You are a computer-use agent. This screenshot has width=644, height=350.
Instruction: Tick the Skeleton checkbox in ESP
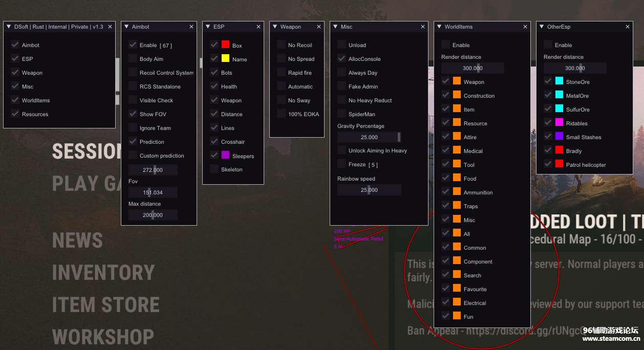[x=214, y=169]
